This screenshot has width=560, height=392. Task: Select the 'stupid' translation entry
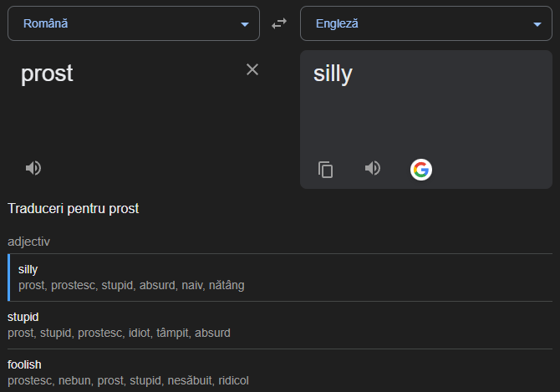coord(280,325)
